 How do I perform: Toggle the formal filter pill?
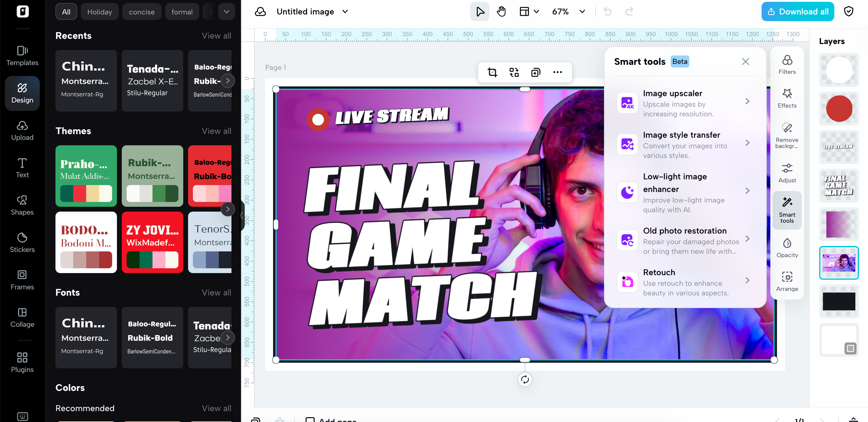coord(182,11)
